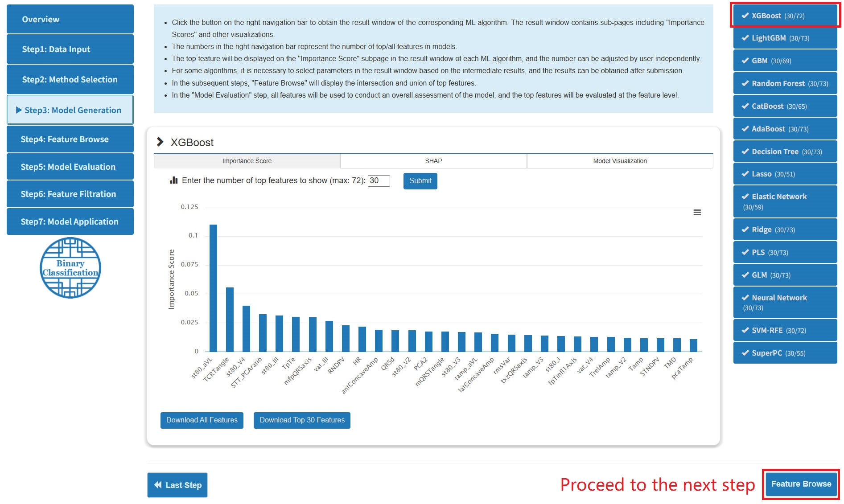Open the Model Visualization tab
The width and height of the screenshot is (844, 504).
(619, 161)
